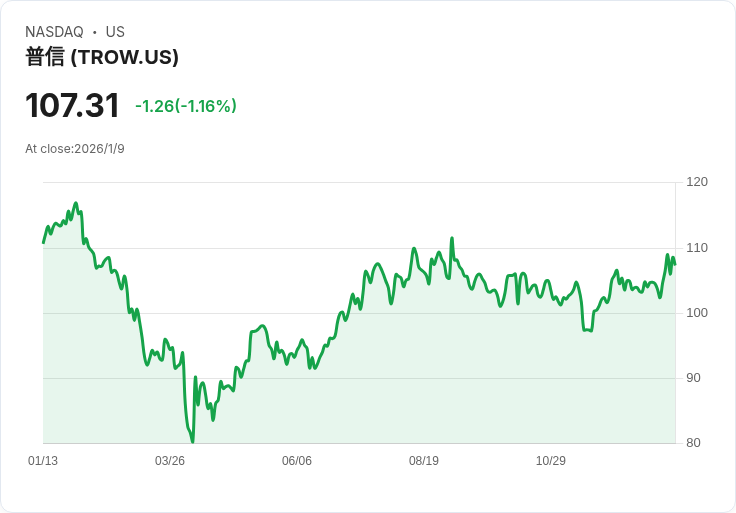Click the chart line's lowest point near 80
736x513 pixels.
192,441
